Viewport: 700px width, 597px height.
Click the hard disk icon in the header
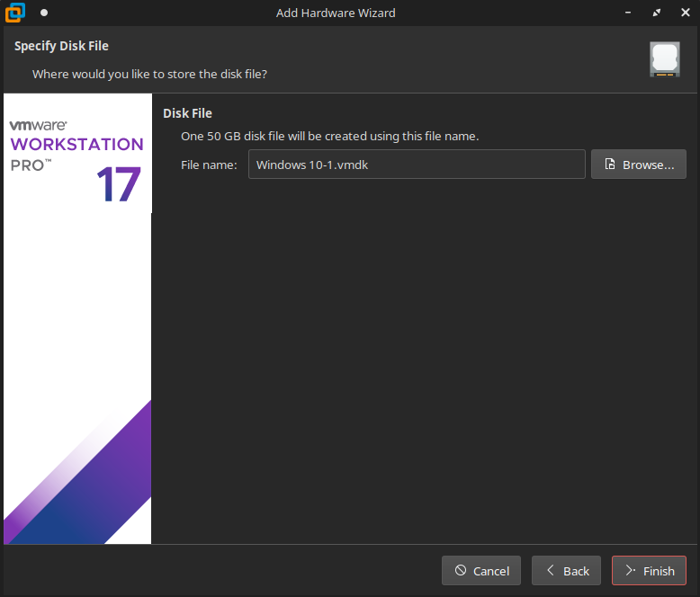coord(664,59)
